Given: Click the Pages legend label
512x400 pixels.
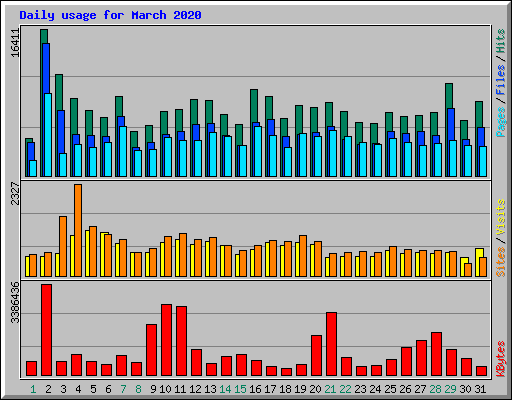Looking at the screenshot, I should click(x=501, y=122).
